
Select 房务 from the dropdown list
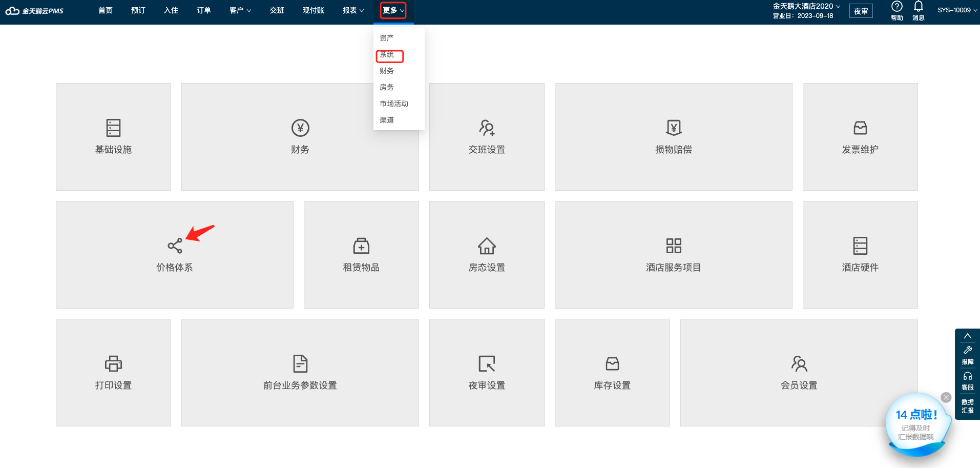tap(387, 87)
